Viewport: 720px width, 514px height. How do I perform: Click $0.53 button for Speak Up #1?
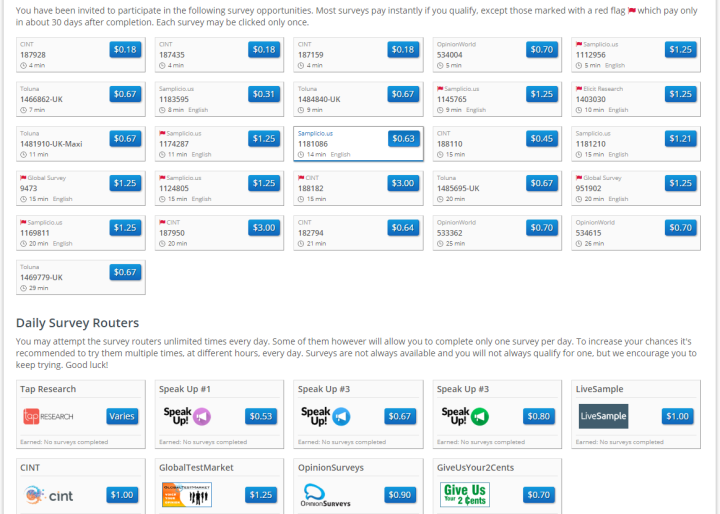click(261, 417)
